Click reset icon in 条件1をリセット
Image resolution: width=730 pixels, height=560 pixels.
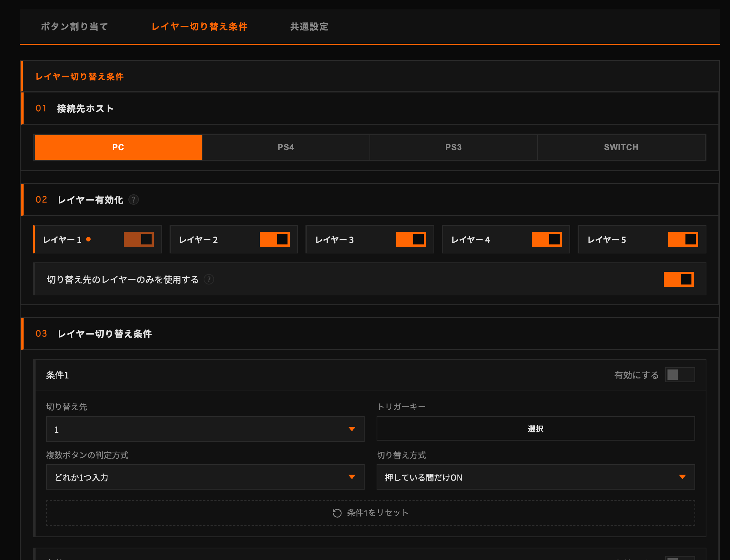coord(337,513)
